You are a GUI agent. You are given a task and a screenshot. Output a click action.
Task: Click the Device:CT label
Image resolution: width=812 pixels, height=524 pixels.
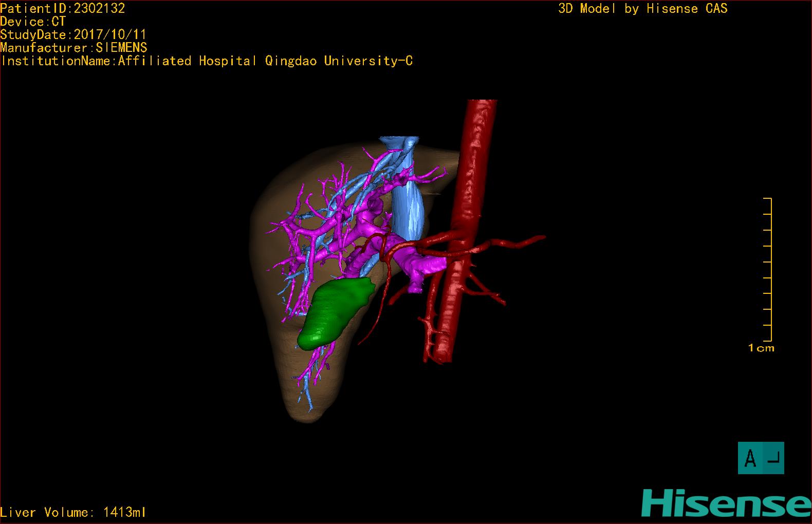click(33, 22)
